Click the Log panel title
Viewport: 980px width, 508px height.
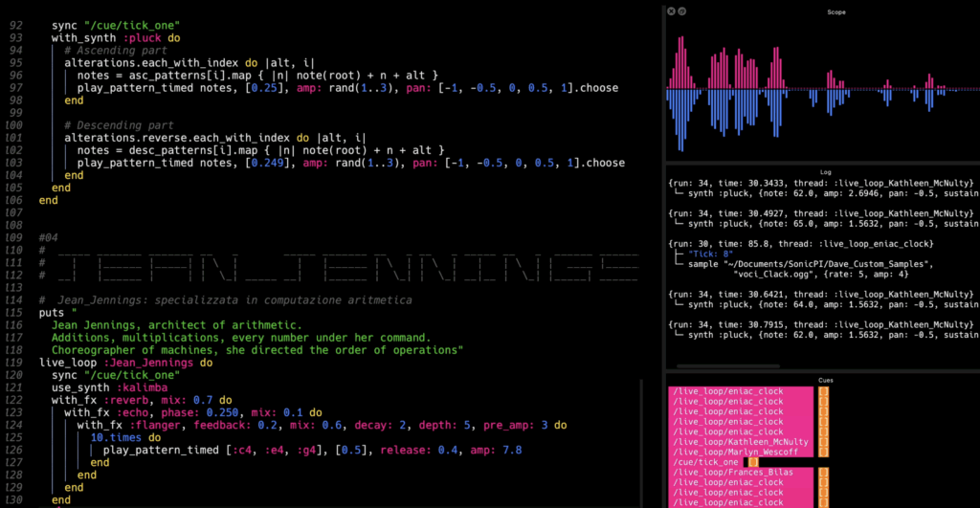tap(823, 172)
